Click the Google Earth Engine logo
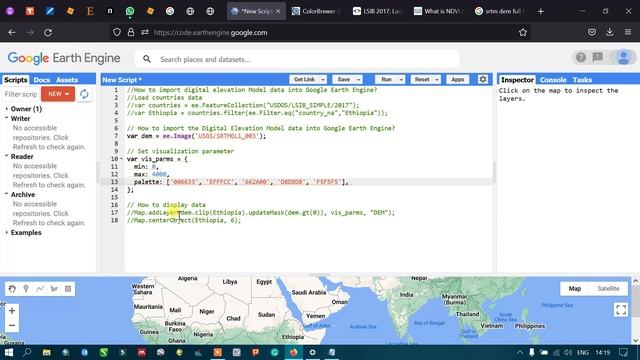 tap(64, 58)
